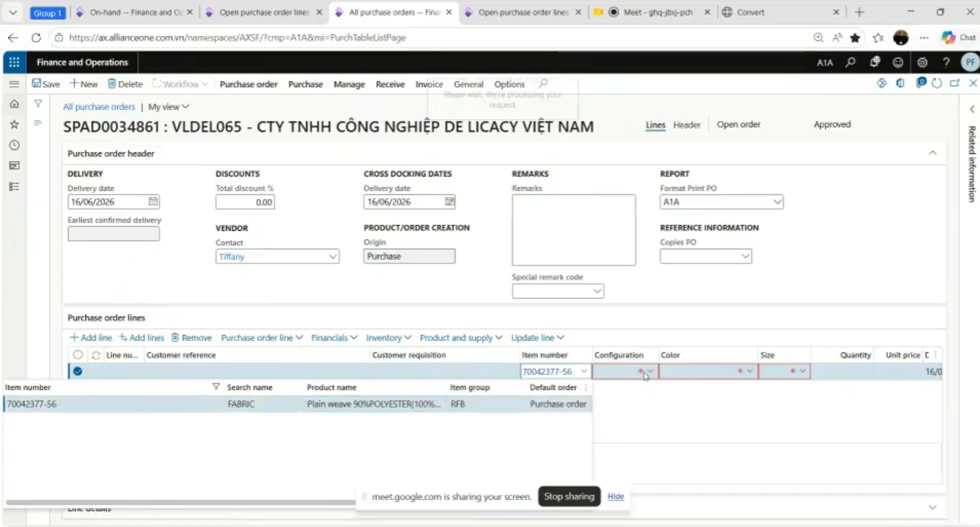Open the calendar picker for Delivery date
This screenshot has height=527, width=980.
point(153,202)
